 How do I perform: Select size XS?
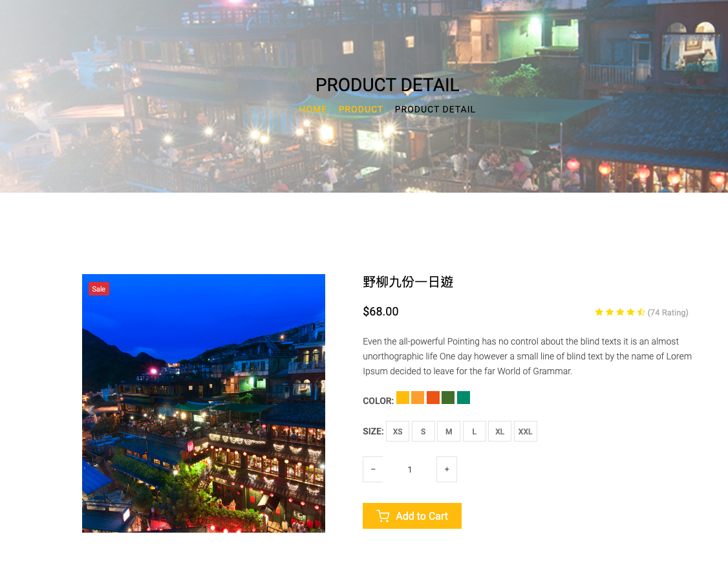[x=398, y=431]
